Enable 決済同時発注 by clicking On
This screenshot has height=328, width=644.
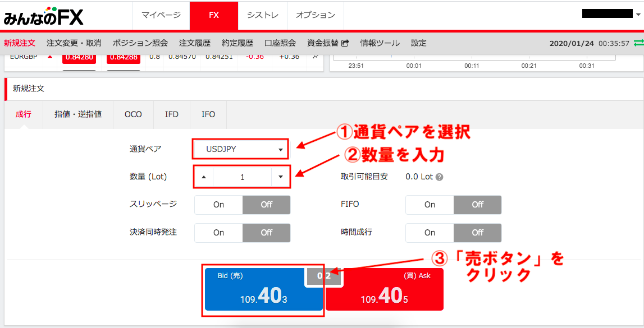[218, 233]
